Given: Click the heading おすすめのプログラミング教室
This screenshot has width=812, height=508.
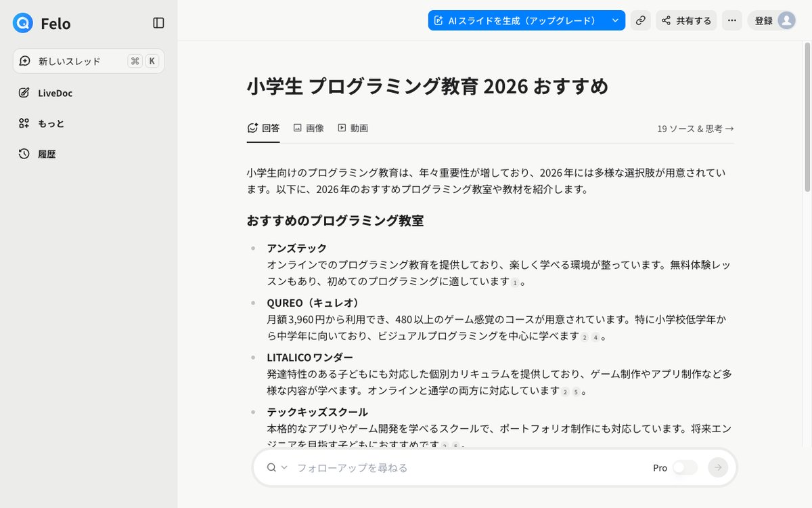Looking at the screenshot, I should (x=335, y=220).
